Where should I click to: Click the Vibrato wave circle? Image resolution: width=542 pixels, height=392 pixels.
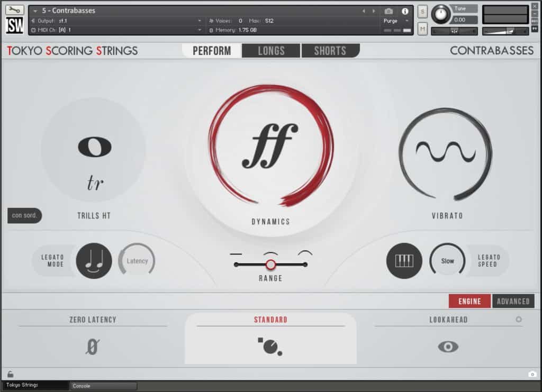(446, 154)
